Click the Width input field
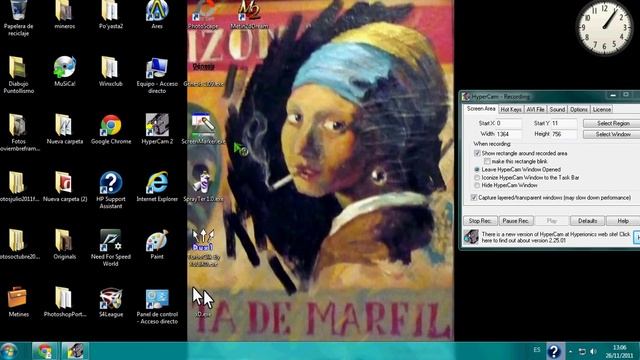The width and height of the screenshot is (640, 360). 508,134
